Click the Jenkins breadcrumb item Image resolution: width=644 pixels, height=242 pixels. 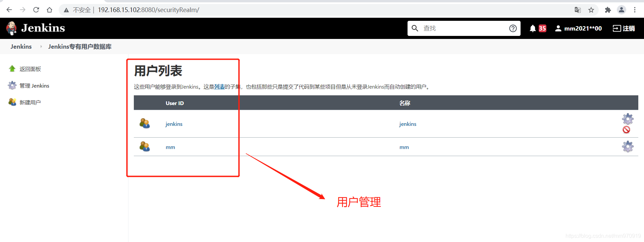point(21,47)
